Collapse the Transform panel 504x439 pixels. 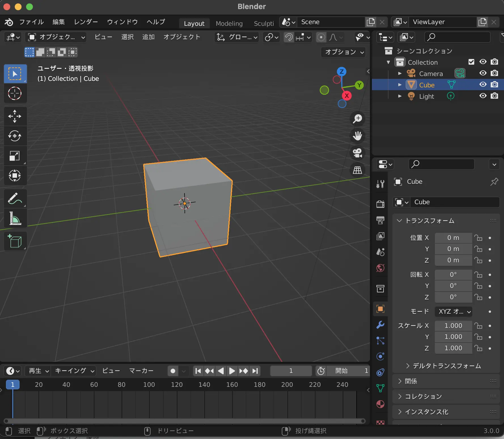coord(399,221)
